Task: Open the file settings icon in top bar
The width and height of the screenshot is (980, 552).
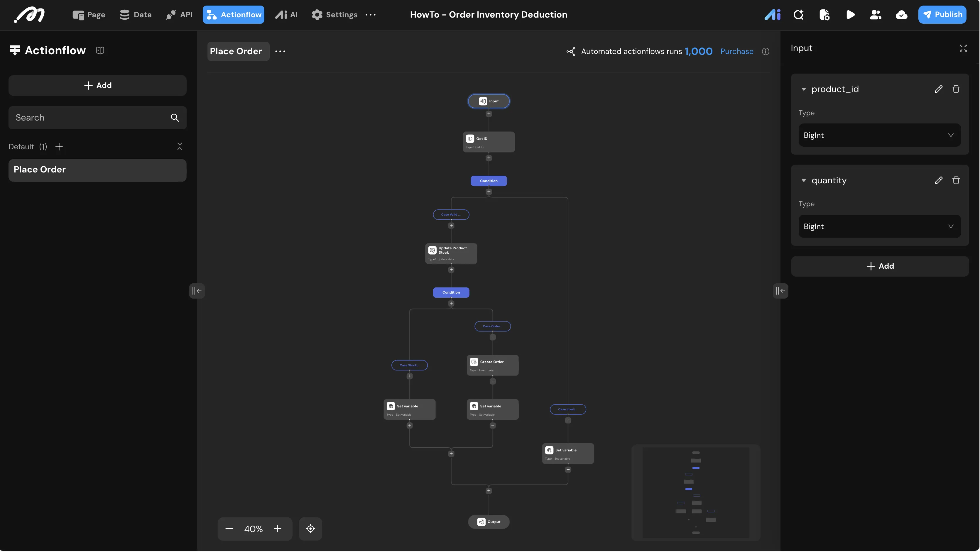Action: tap(824, 15)
